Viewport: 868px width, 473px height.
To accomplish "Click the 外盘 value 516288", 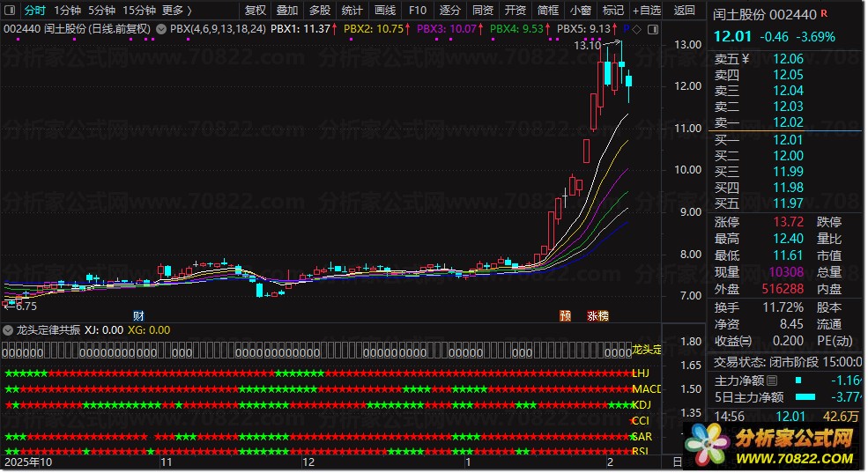I will point(783,289).
